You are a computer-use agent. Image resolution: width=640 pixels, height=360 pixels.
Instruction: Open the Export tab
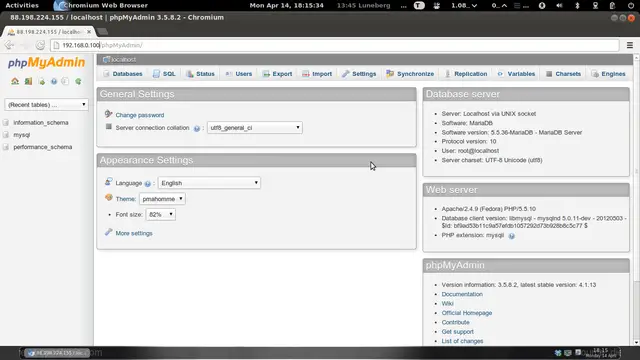click(278, 74)
